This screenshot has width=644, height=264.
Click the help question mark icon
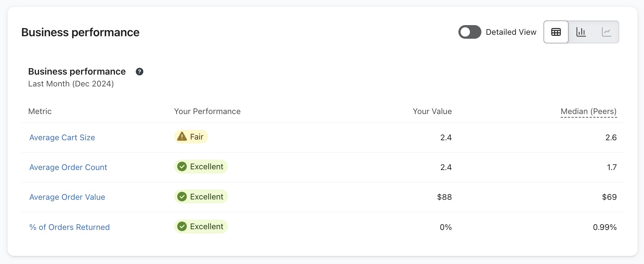pos(140,72)
